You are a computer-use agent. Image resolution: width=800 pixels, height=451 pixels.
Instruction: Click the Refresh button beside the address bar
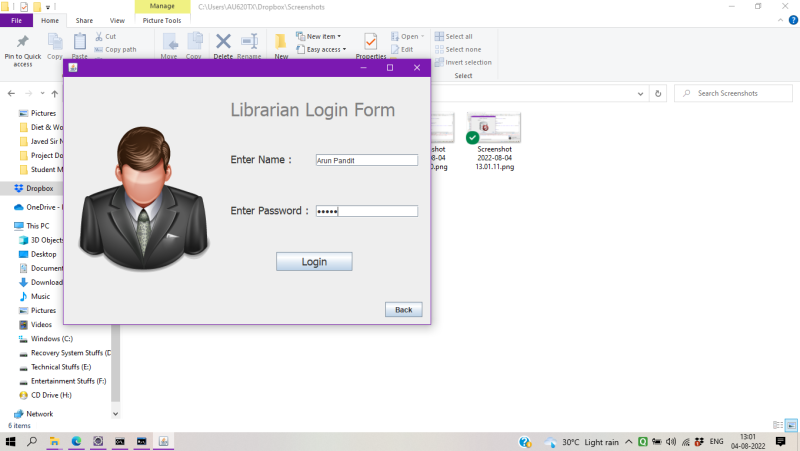658,94
